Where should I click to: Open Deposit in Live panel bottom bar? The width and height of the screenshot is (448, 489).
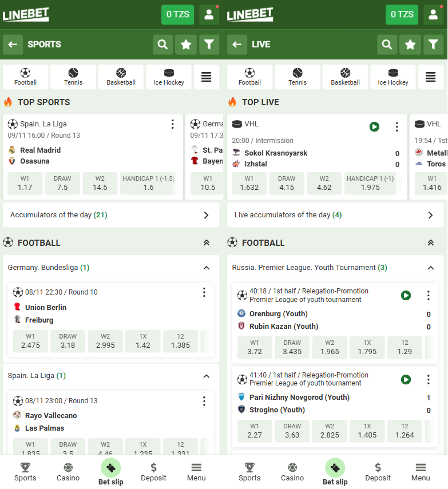pyautogui.click(x=378, y=472)
